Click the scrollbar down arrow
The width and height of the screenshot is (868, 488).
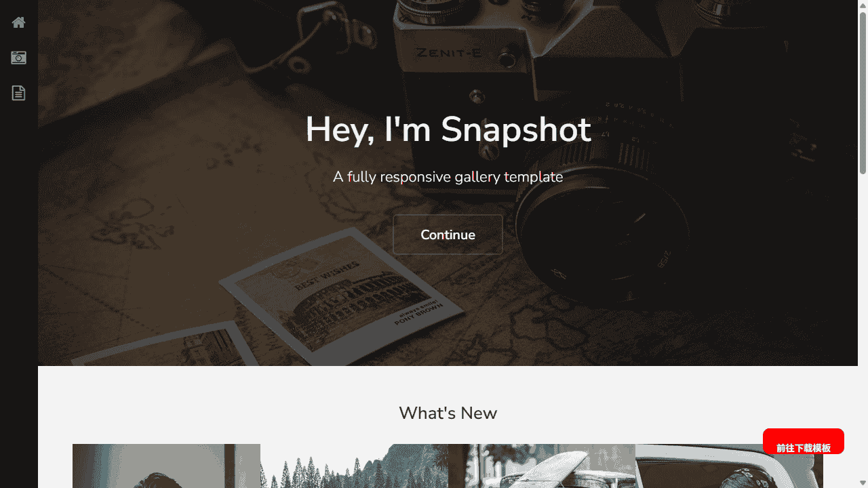point(863,483)
